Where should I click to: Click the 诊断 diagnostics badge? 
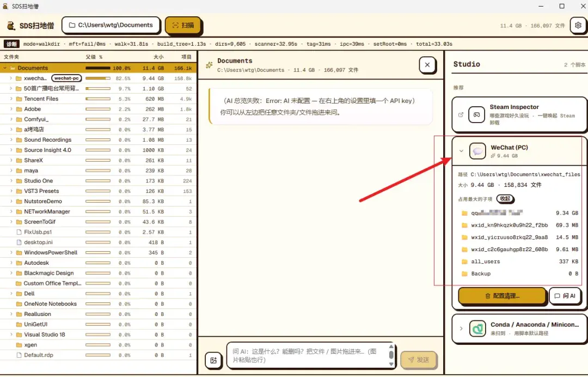tap(11, 44)
